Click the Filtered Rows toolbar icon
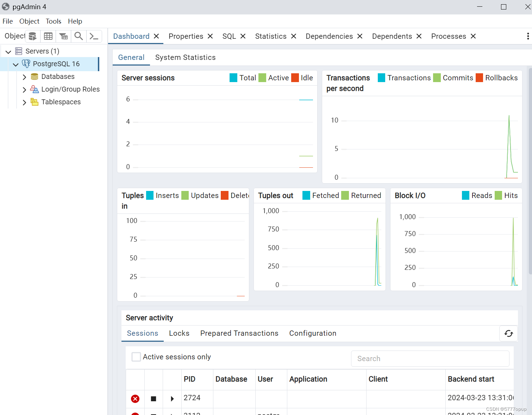Image resolution: width=532 pixels, height=415 pixels. click(63, 36)
